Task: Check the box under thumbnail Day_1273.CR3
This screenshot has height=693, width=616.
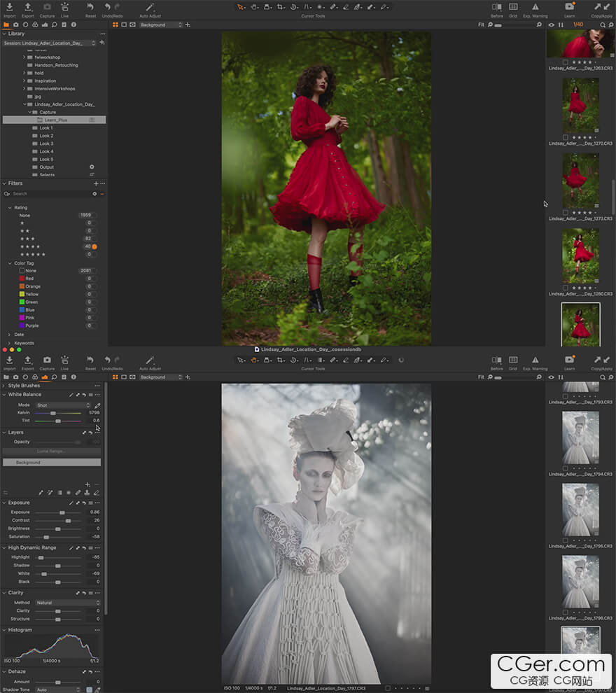Action: 565,213
